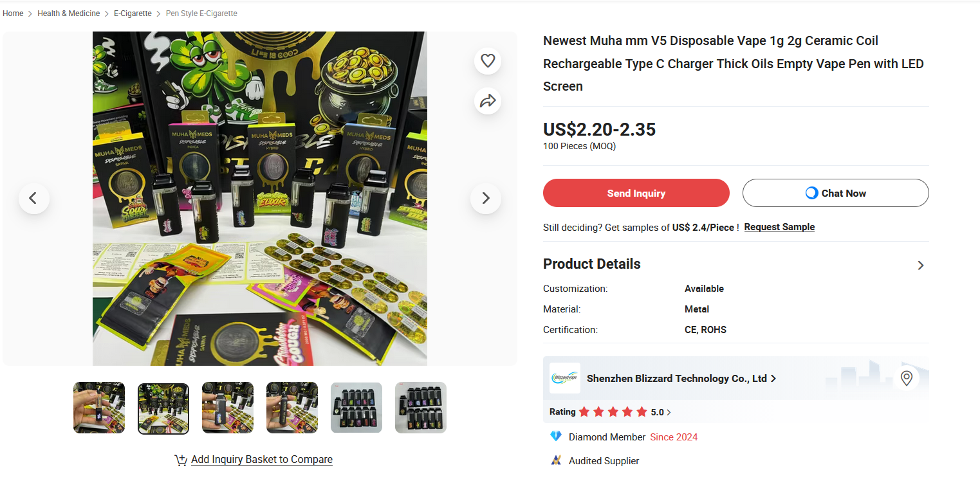
Task: Add product to favorites with heart icon
Action: [488, 60]
